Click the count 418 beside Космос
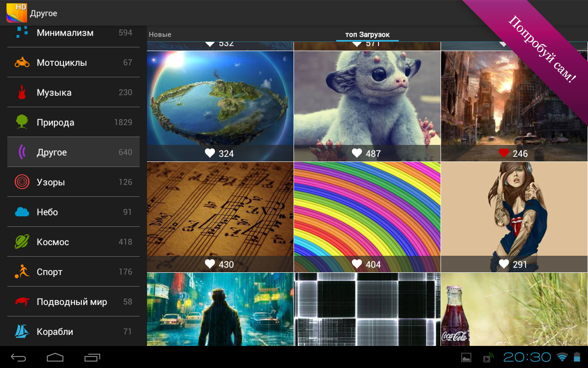The height and width of the screenshot is (368, 588). [125, 242]
